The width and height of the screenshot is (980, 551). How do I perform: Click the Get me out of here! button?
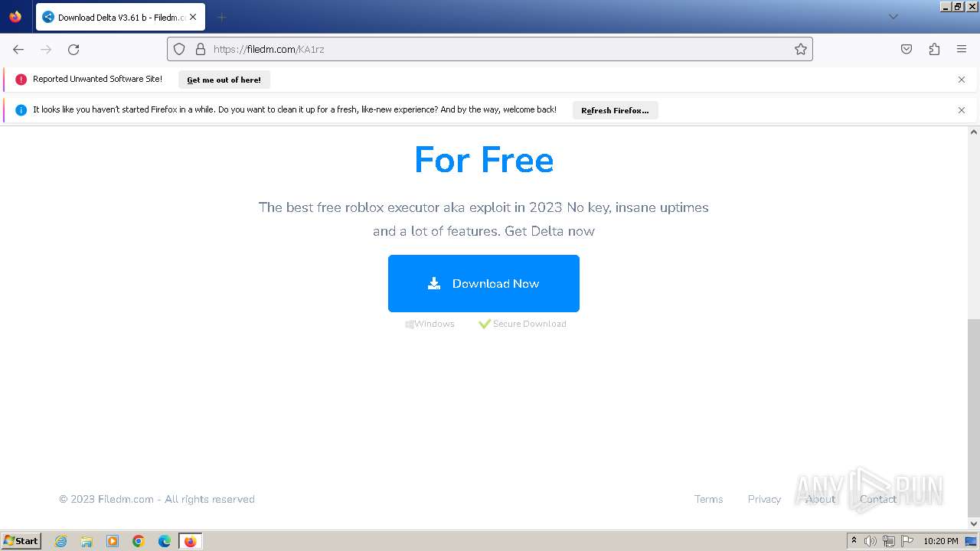pos(224,80)
